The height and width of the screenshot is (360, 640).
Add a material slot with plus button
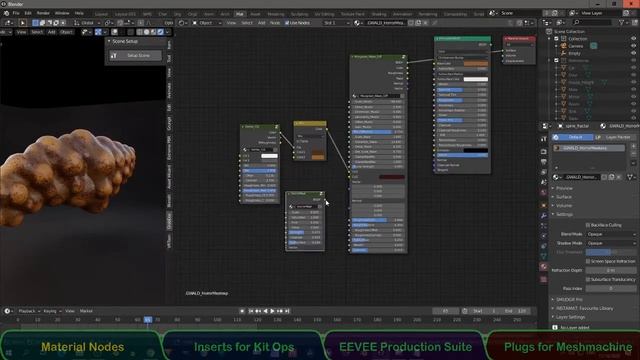pyautogui.click(x=633, y=146)
